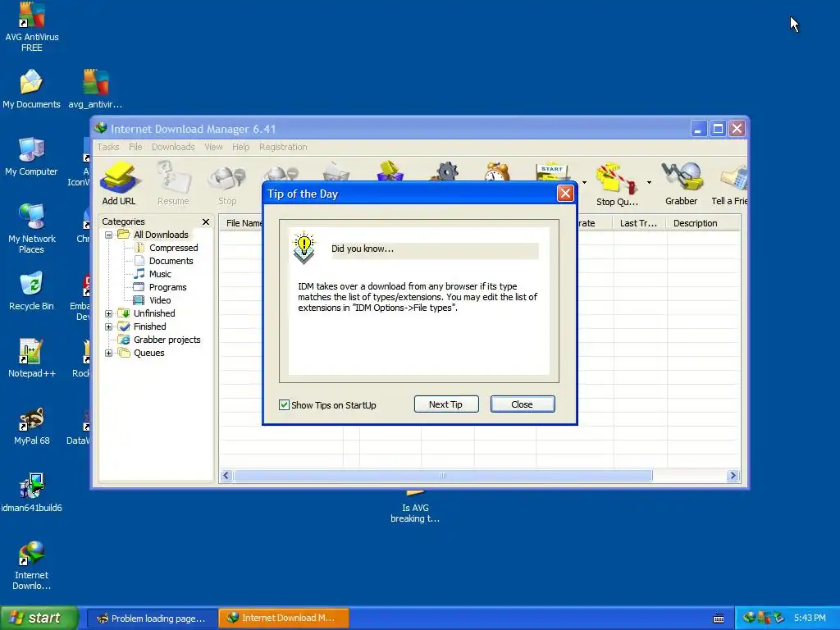
Task: Select the Compressed category
Action: (x=174, y=248)
